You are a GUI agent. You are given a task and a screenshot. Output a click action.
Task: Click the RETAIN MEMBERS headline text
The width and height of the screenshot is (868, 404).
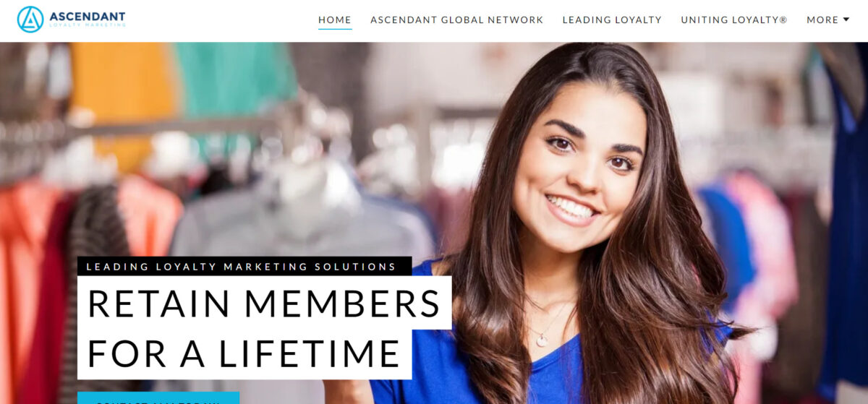point(264,303)
